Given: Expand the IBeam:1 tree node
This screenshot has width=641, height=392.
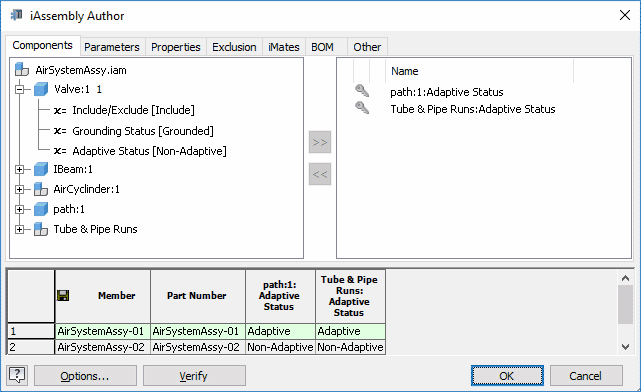Looking at the screenshot, I should 20,169.
